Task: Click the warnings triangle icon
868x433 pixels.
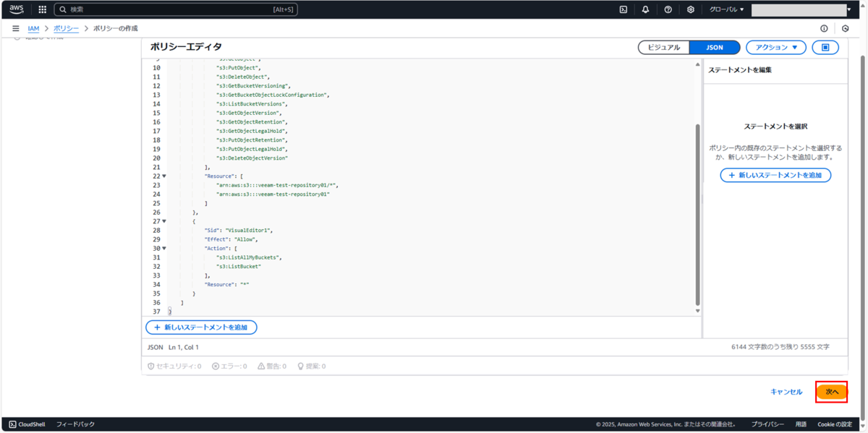Action: click(261, 366)
